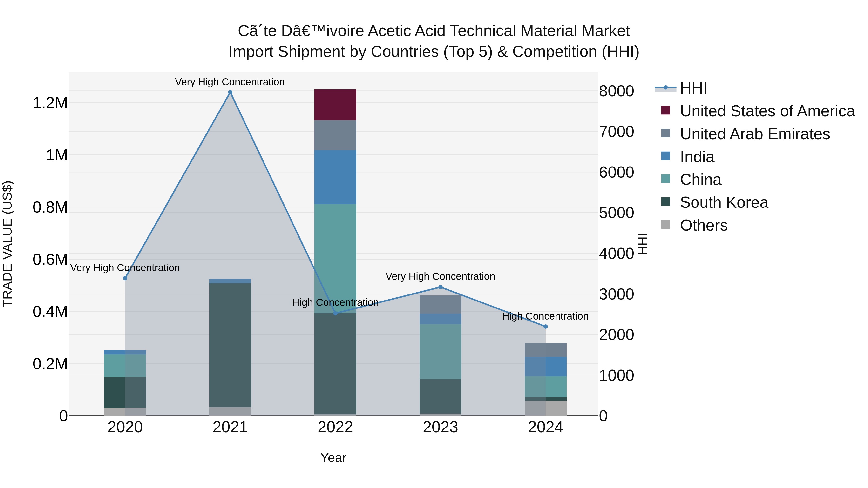868x488 pixels.
Task: Toggle the HHI legend entry
Action: coord(681,88)
